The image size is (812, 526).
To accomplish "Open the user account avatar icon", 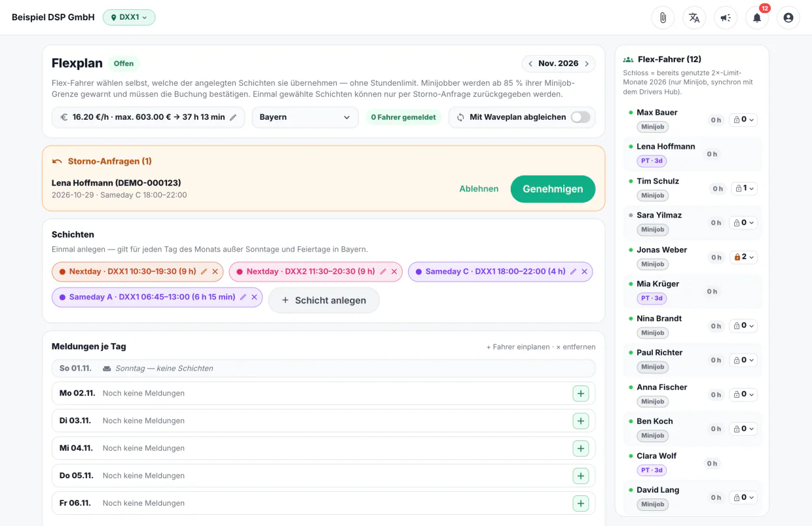I will pos(788,18).
